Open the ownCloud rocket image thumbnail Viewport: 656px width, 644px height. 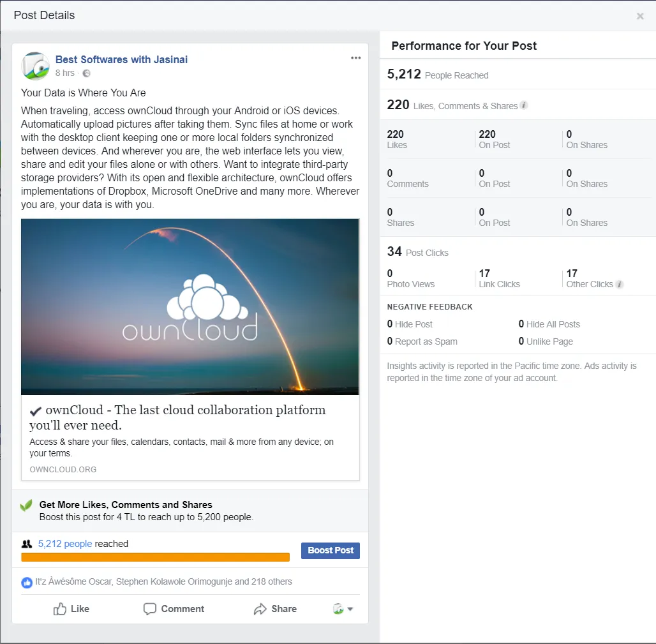tap(190, 307)
